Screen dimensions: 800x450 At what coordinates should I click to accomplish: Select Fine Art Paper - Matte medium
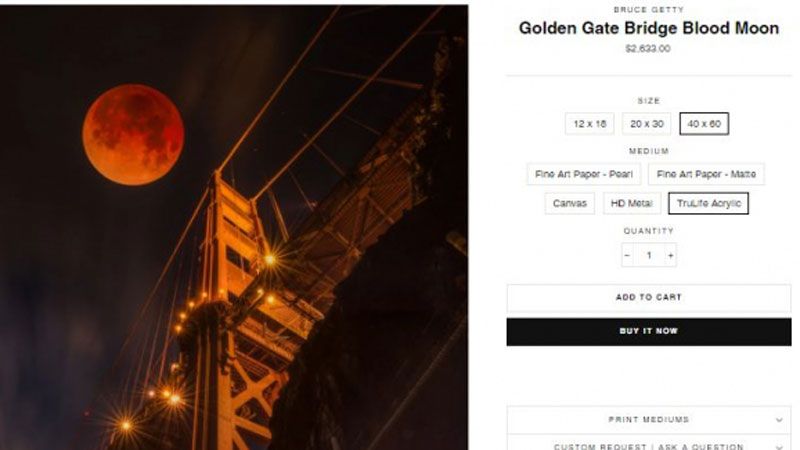[706, 174]
